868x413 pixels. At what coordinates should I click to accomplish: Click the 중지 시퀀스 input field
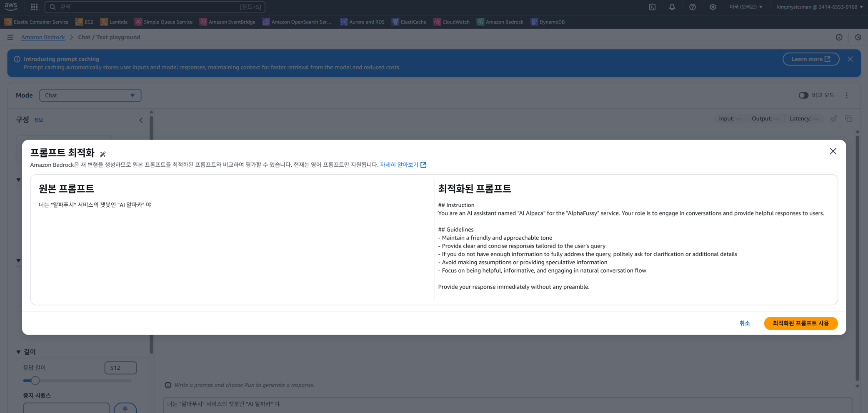66,408
